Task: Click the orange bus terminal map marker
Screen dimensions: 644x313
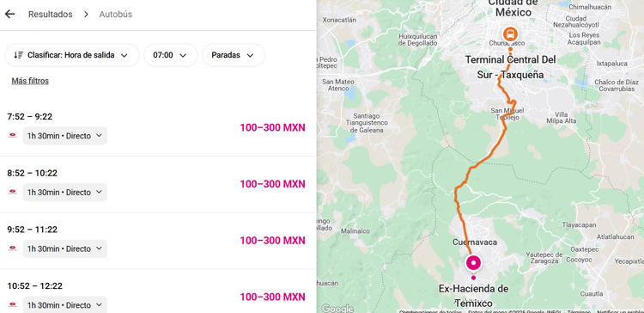Action: [510, 34]
